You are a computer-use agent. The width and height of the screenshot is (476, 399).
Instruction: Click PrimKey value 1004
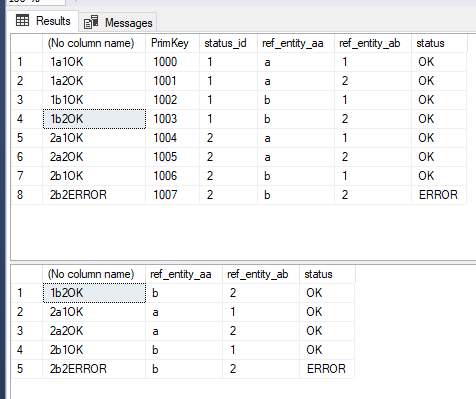point(172,138)
